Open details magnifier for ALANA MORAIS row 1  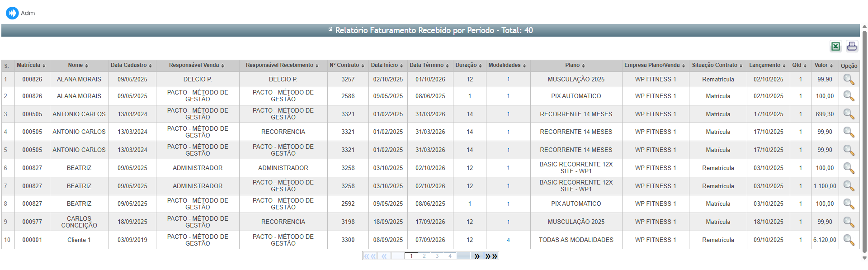click(849, 80)
